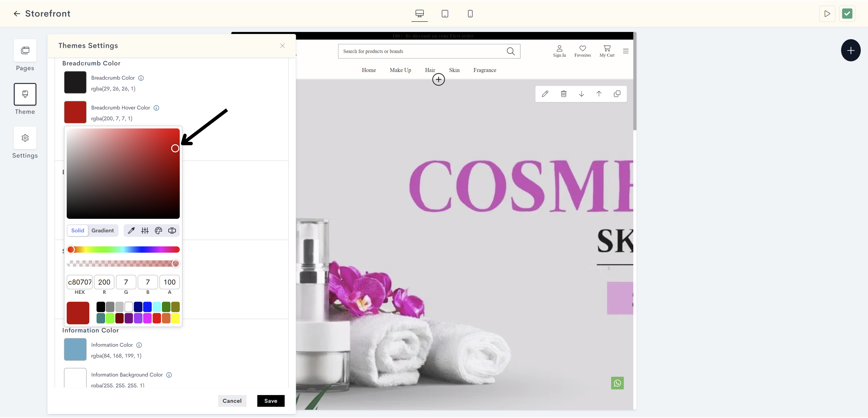Image resolution: width=868 pixels, height=418 pixels.
Task: Show info for Breadcrumb Hover Color
Action: tap(156, 108)
